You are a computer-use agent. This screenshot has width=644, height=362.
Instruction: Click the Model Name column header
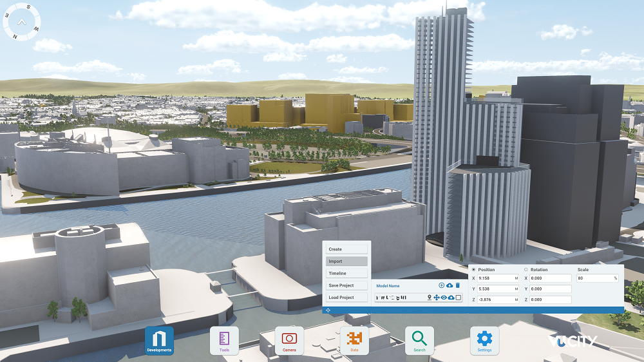pos(388,285)
